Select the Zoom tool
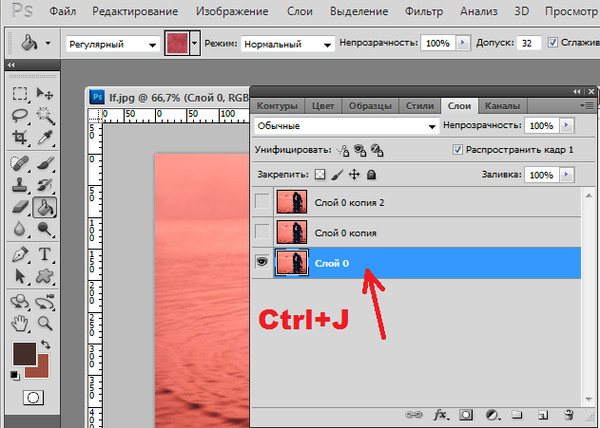The width and height of the screenshot is (600, 428). click(45, 324)
